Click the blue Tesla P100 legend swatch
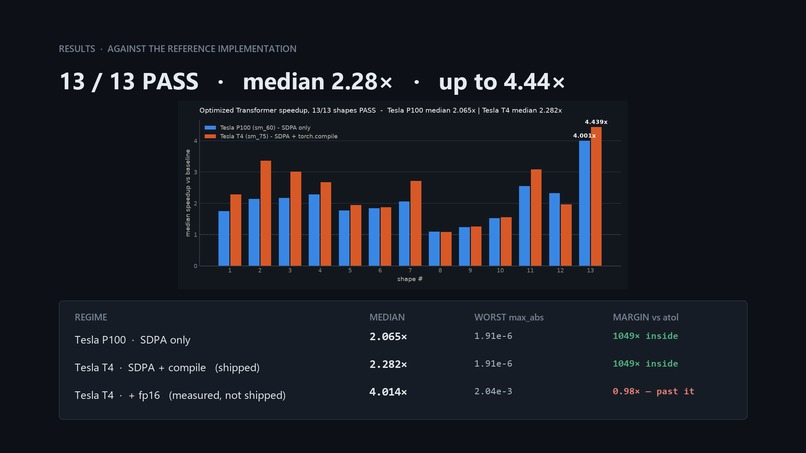This screenshot has height=453, width=806. click(x=210, y=128)
